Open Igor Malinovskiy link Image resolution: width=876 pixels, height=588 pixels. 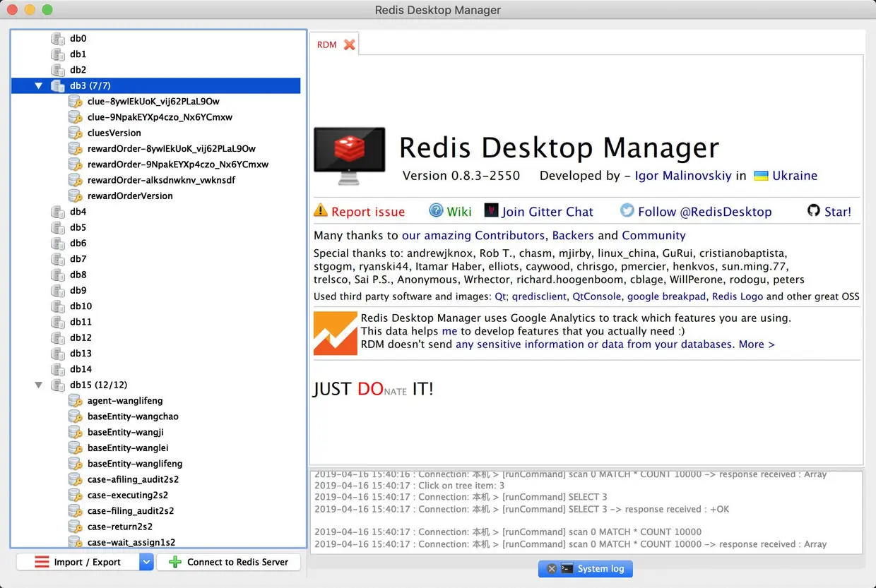click(683, 176)
